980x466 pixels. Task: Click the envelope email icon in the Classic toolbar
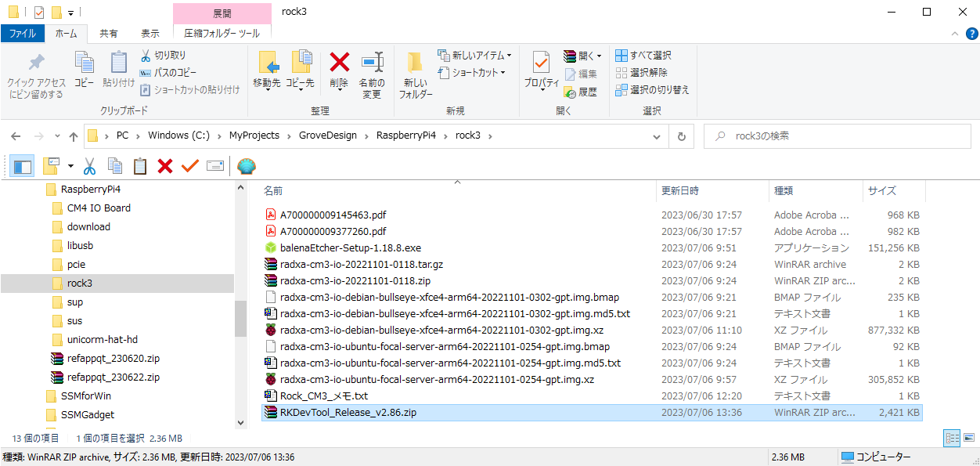215,166
